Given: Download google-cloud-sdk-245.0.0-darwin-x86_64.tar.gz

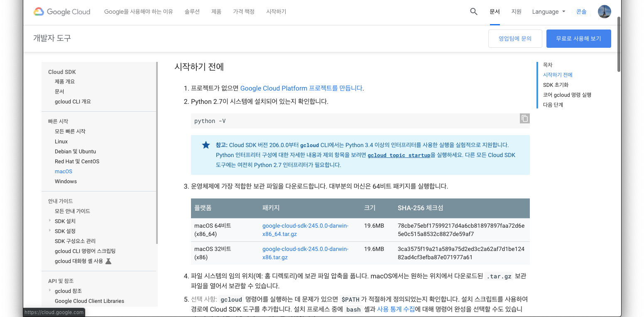Looking at the screenshot, I should point(305,230).
